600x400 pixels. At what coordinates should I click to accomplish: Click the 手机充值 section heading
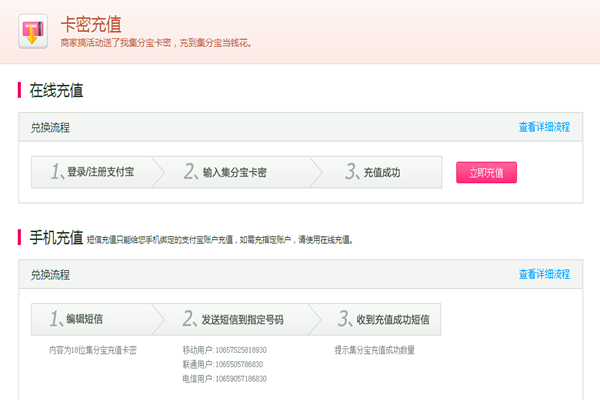click(x=56, y=238)
